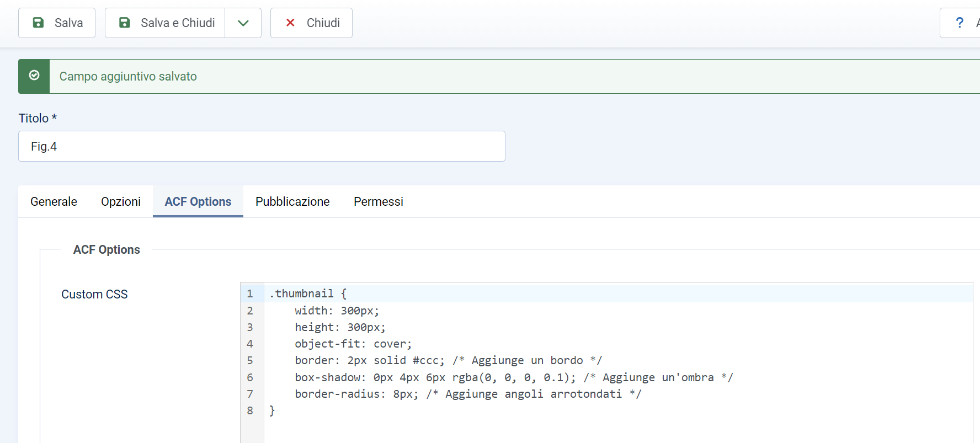Open the Opzioni tab
Image resolution: width=980 pixels, height=443 pixels.
(x=121, y=201)
